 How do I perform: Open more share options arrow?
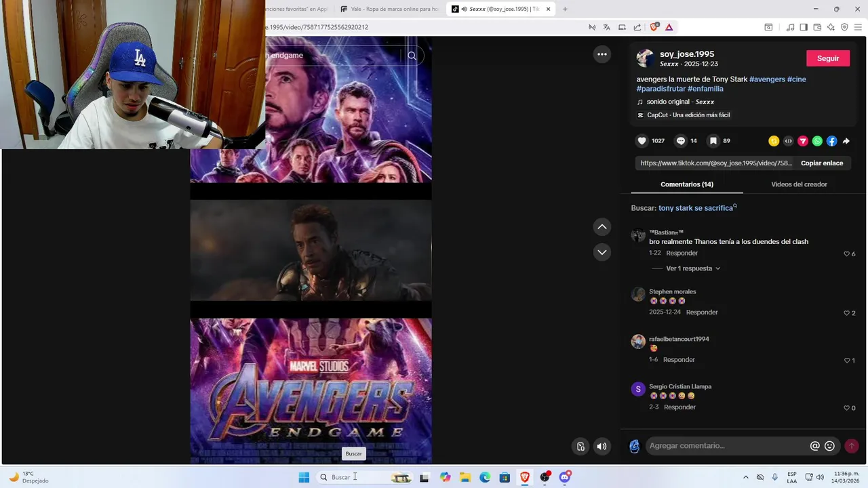[846, 141]
